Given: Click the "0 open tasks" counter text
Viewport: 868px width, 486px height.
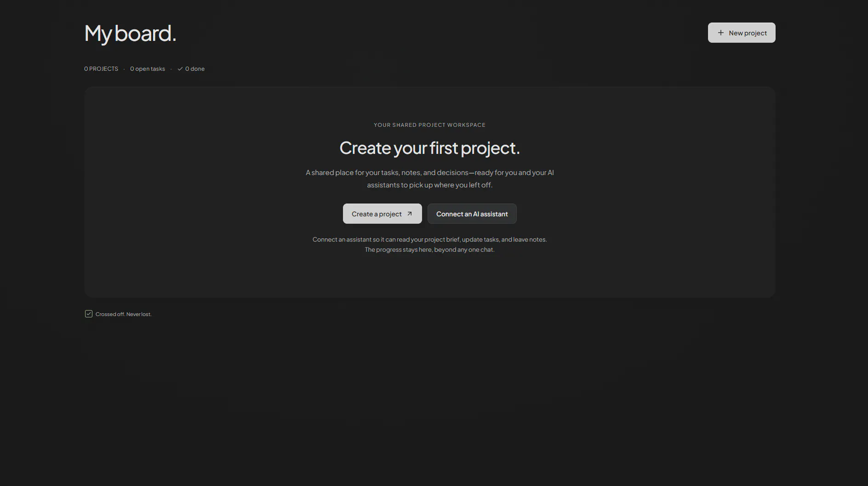Looking at the screenshot, I should 148,69.
